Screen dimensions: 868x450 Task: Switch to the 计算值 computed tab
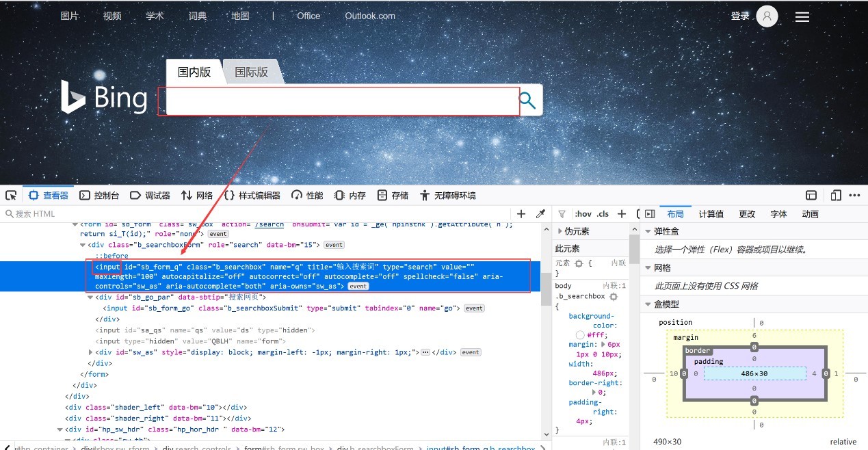(x=711, y=214)
